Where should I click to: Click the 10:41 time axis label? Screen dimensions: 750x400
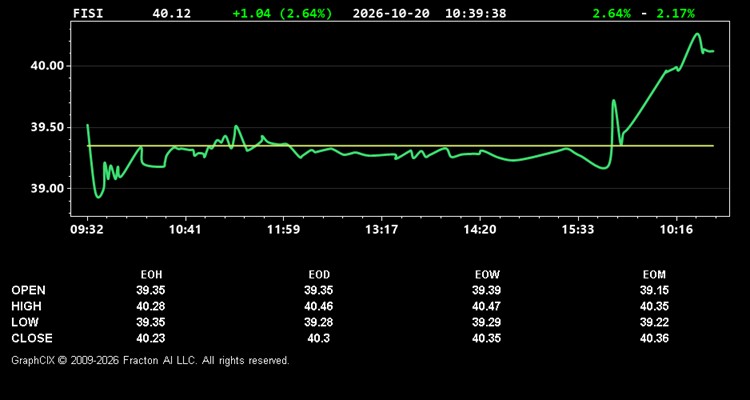click(185, 230)
